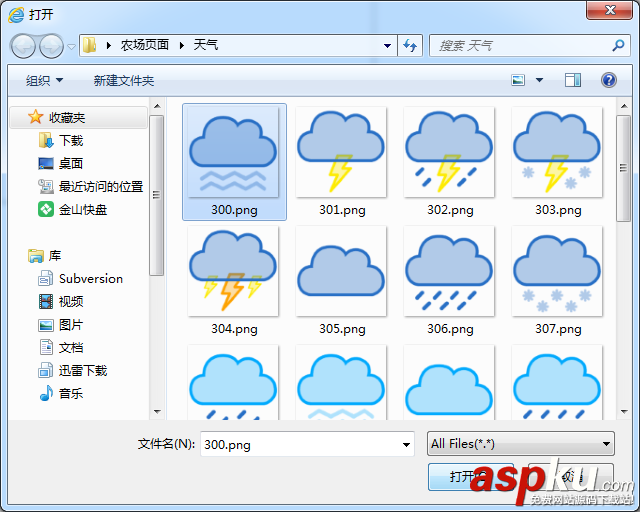Select the 301.png lightning cloud thumbnail
640x512 pixels.
click(341, 152)
